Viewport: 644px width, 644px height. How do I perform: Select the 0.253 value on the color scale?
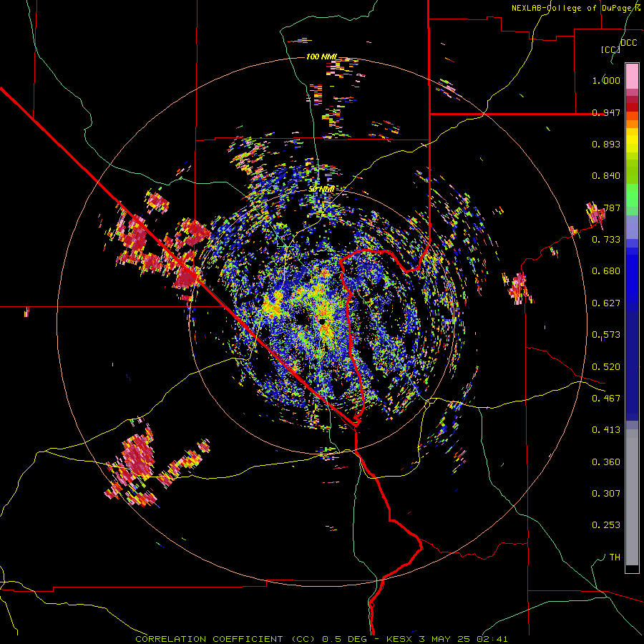tap(606, 525)
